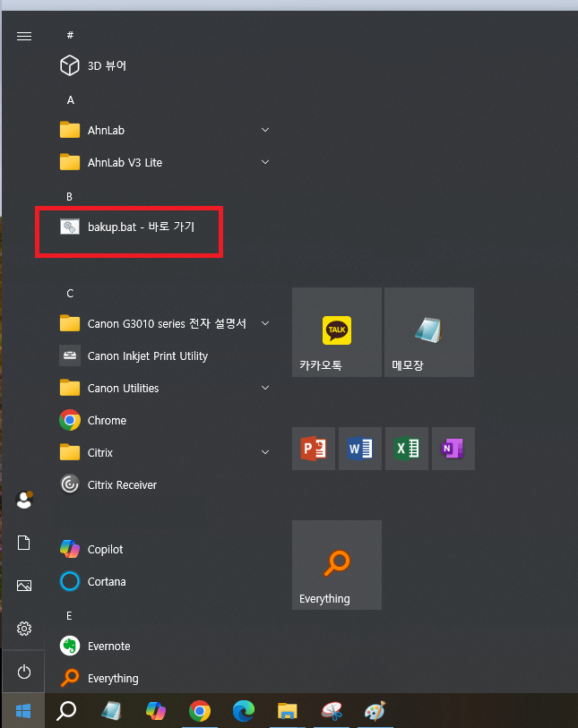This screenshot has width=578, height=728.
Task: Open Paint from the taskbar
Action: pyautogui.click(x=375, y=711)
